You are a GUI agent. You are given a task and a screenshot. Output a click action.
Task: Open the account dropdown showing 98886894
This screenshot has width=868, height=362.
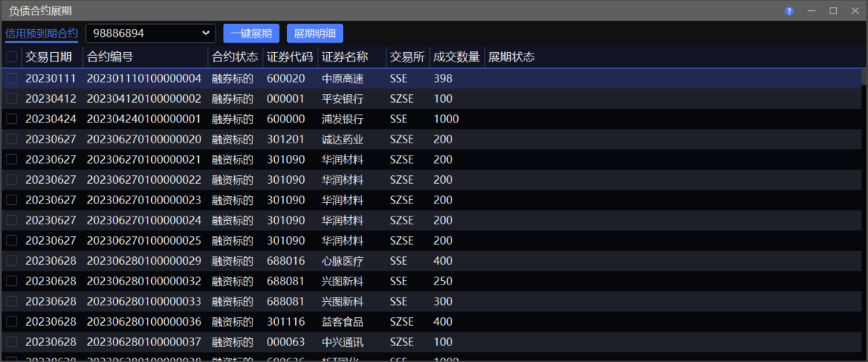coord(150,33)
